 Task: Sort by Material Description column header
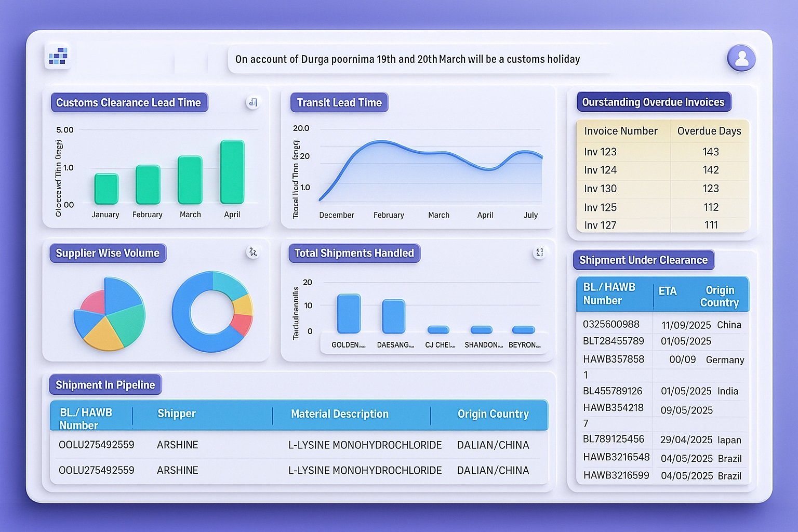(x=340, y=414)
